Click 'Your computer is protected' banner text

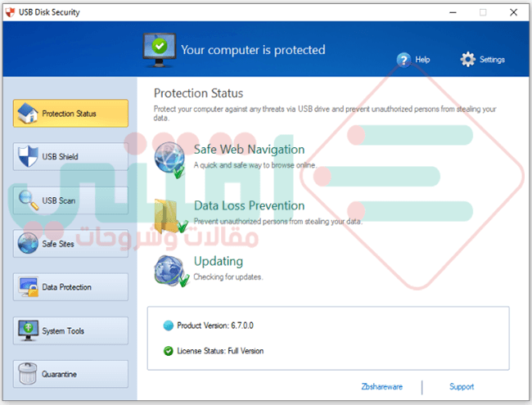point(253,50)
